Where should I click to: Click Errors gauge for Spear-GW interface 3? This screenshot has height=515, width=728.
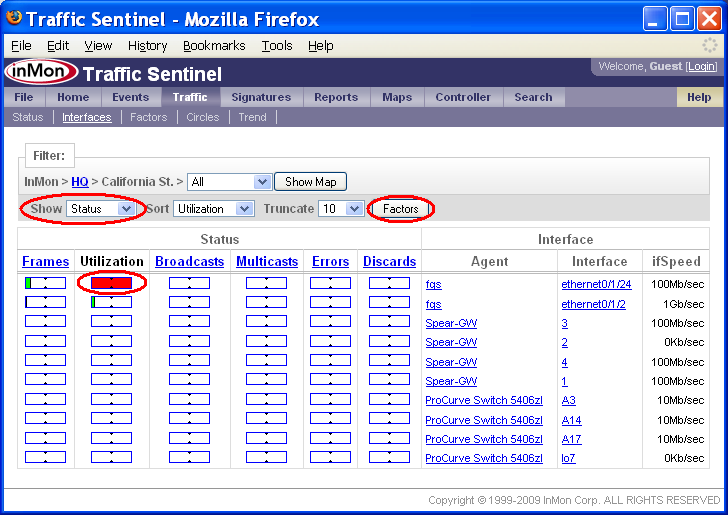click(x=331, y=321)
